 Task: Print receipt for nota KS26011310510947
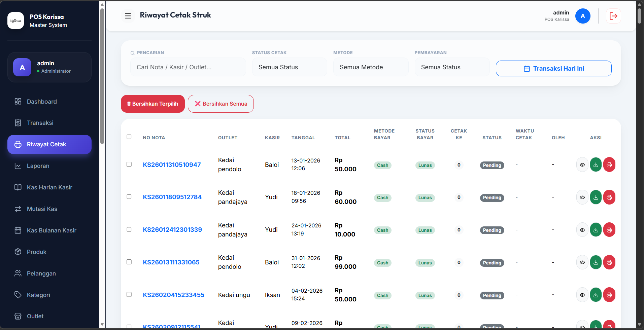609,165
